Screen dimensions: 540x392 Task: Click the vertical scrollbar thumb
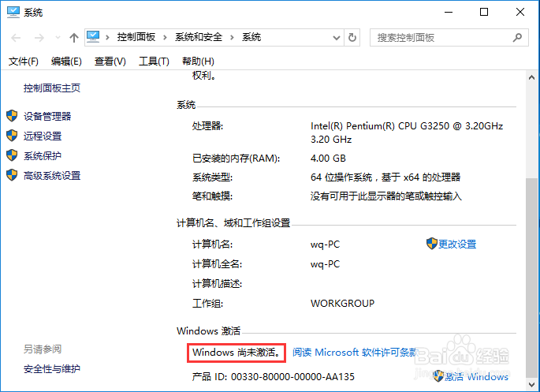click(x=531, y=278)
